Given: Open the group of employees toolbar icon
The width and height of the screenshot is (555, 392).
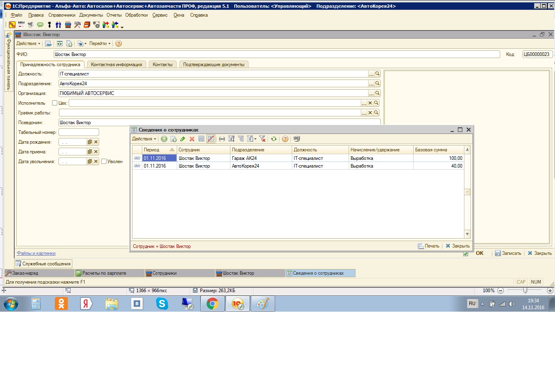Looking at the screenshot, I should [x=68, y=25].
